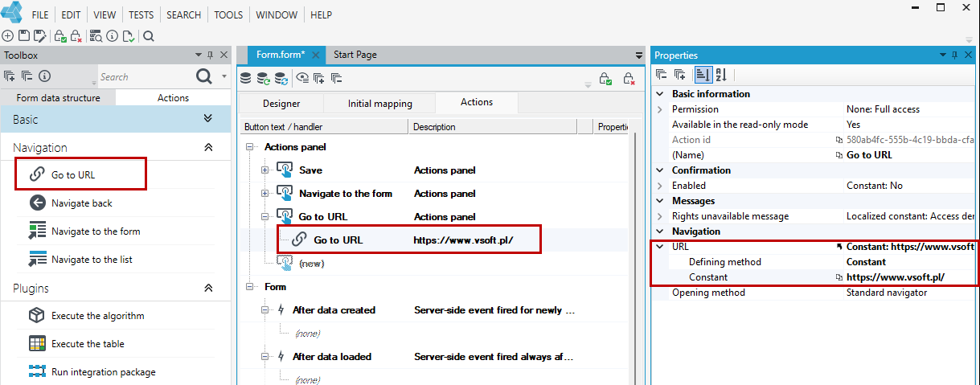Viewport: 980px width, 385px height.
Task: Select Navigate to the list in Toolbox
Action: pyautogui.click(x=92, y=260)
